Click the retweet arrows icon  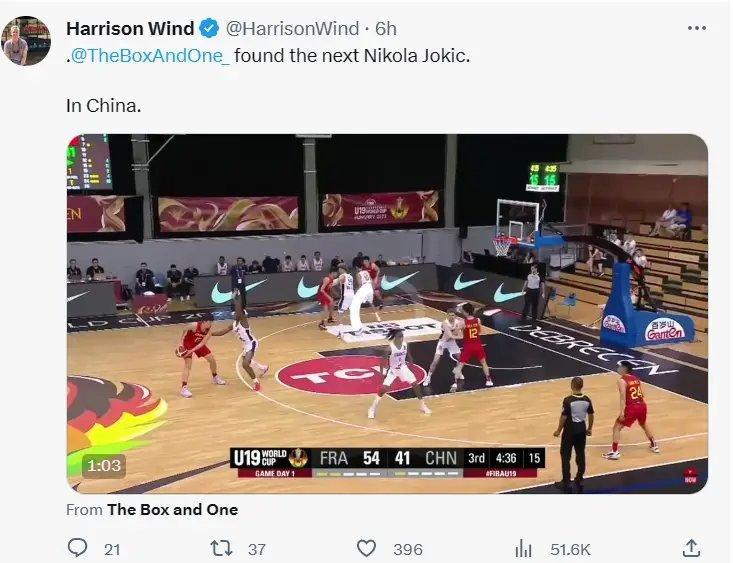click(221, 548)
